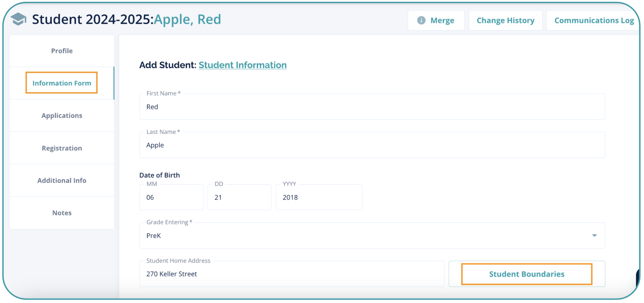Open the Grade Entering PreK combo box
The width and height of the screenshot is (644, 303).
tap(372, 236)
